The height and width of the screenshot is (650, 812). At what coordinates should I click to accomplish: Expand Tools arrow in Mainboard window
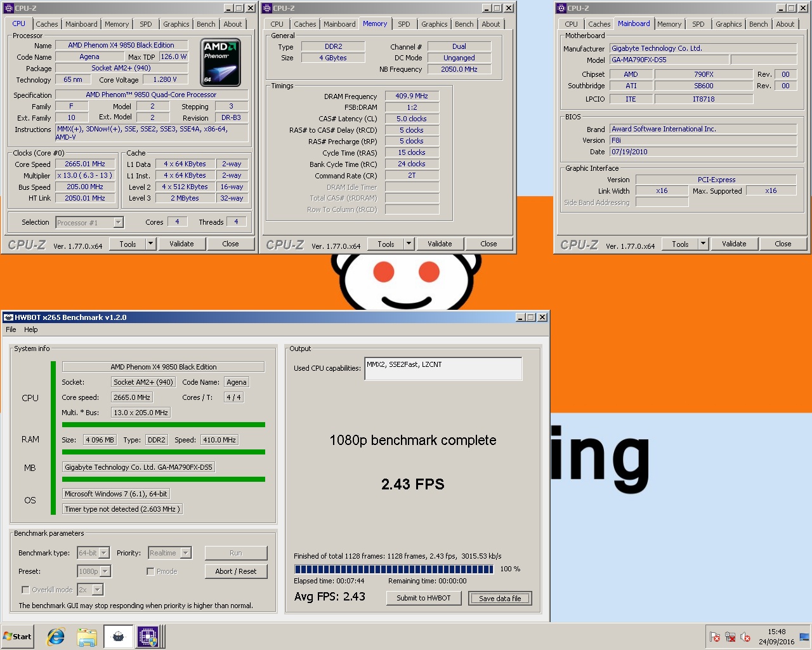pyautogui.click(x=703, y=244)
